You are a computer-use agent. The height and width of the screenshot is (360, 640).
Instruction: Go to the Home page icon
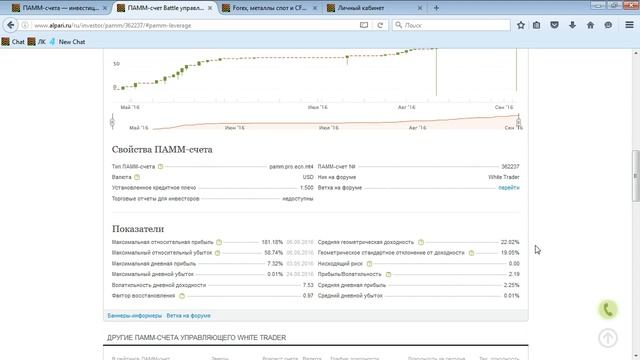(x=590, y=25)
